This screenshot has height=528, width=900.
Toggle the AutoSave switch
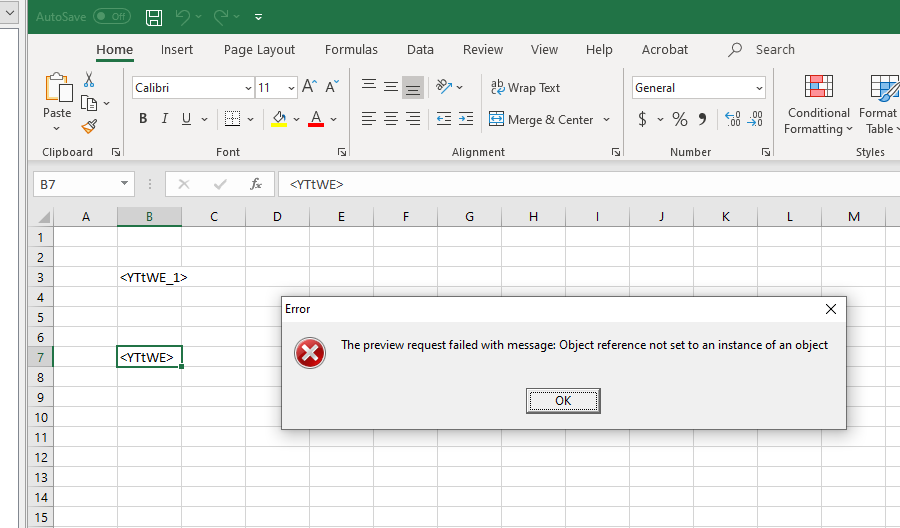coord(111,17)
